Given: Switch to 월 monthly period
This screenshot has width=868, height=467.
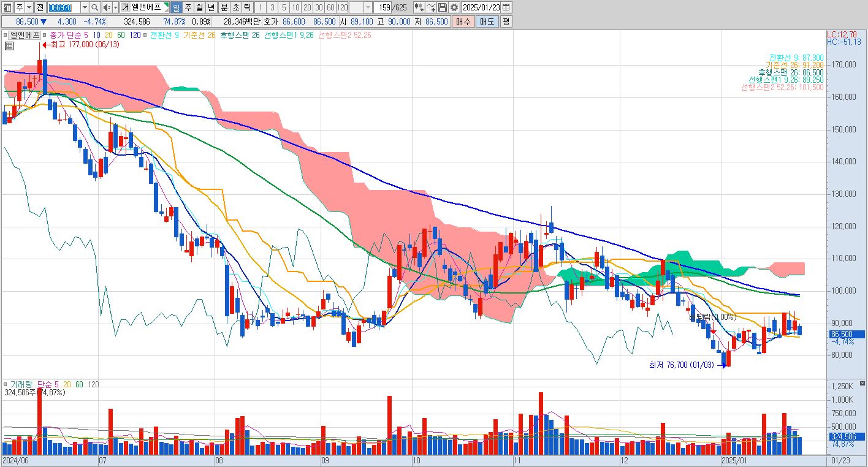Looking at the screenshot, I should tap(199, 7).
